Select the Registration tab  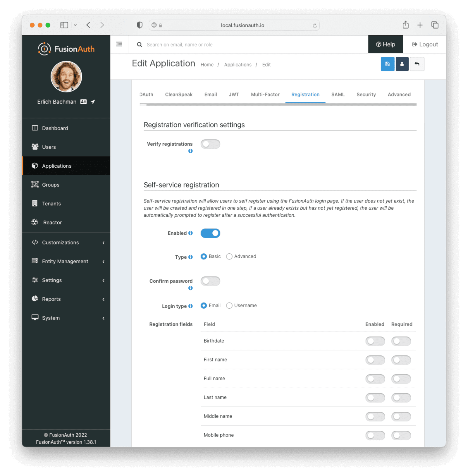click(x=305, y=94)
